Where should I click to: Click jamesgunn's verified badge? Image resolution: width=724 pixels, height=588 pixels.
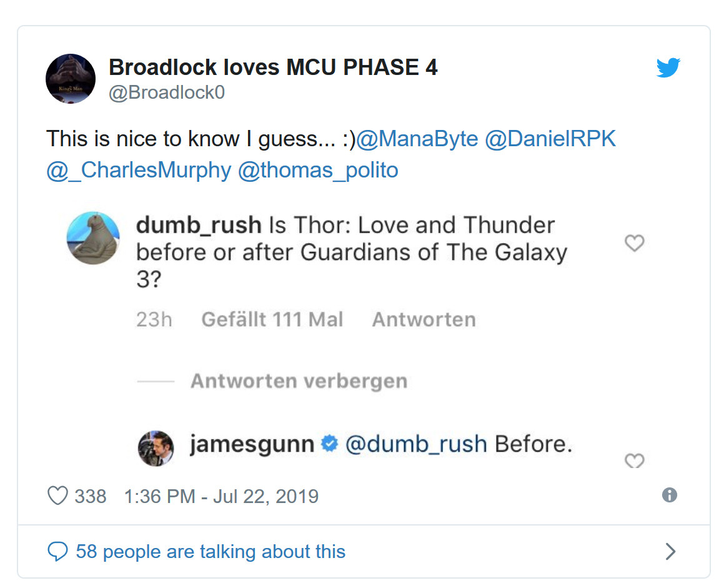329,444
